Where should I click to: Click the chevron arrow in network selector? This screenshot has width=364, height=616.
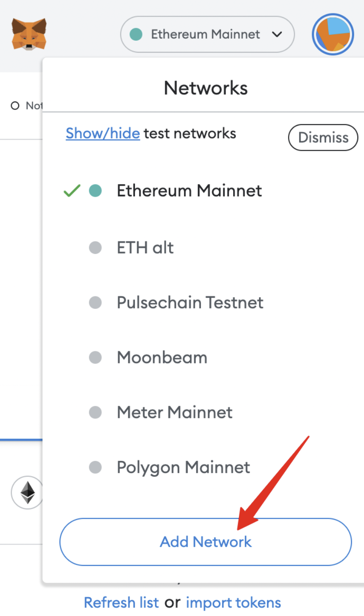tap(277, 34)
